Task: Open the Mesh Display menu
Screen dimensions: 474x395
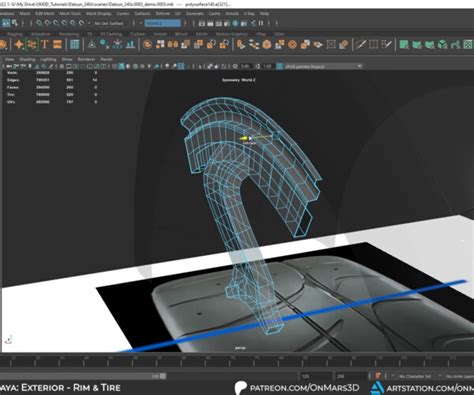Action: pos(98,14)
